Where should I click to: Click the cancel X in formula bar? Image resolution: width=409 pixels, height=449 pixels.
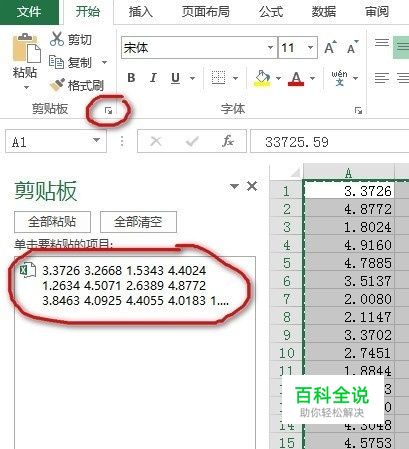coord(156,141)
